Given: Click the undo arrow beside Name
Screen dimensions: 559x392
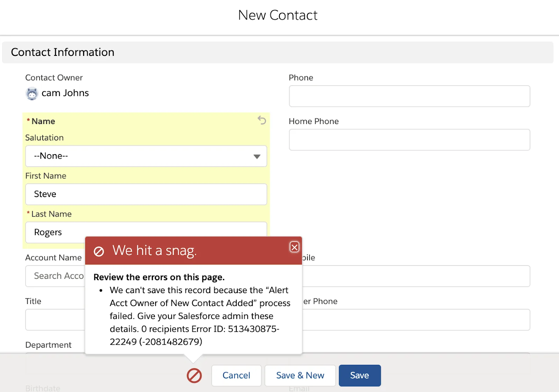Looking at the screenshot, I should pyautogui.click(x=262, y=121).
